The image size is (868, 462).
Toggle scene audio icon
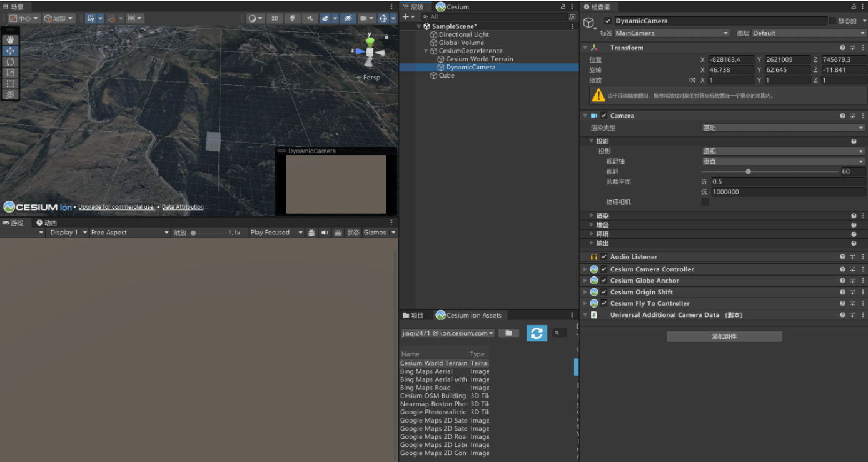(x=310, y=18)
